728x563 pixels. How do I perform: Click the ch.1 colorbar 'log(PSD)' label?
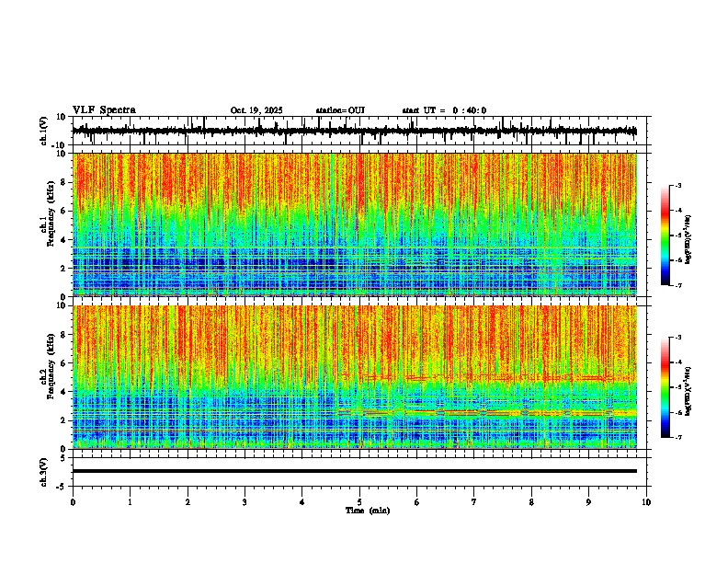click(688, 239)
